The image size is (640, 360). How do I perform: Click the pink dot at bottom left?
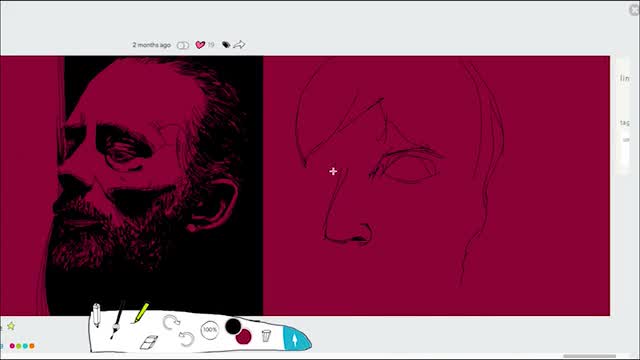click(x=12, y=346)
